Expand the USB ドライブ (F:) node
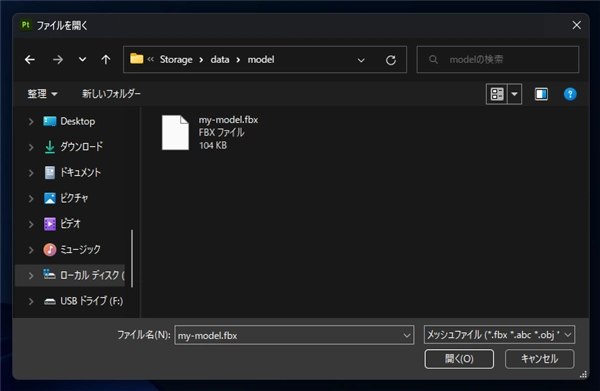Viewport: 600px width, 391px height. click(x=31, y=301)
